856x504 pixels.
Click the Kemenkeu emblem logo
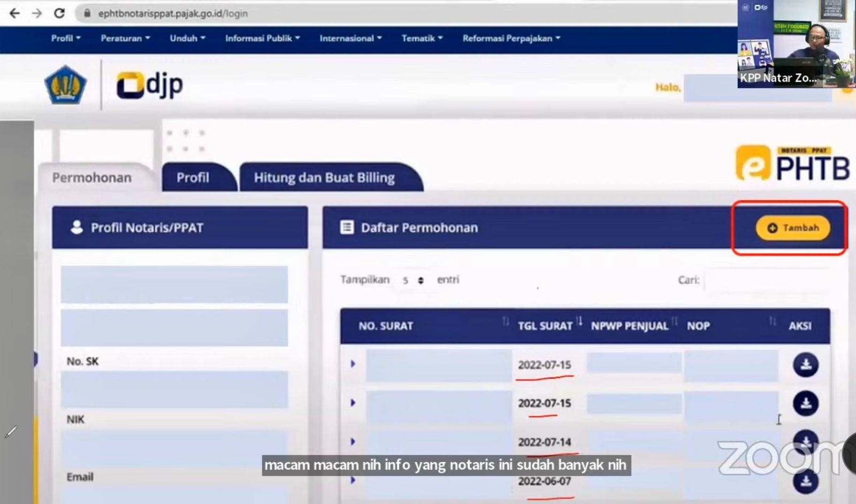point(65,85)
